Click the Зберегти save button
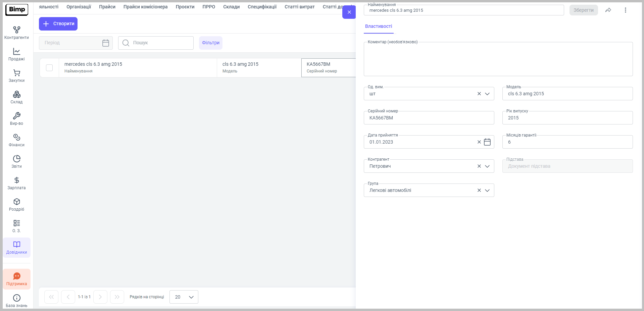The height and width of the screenshot is (311, 644). click(x=584, y=10)
